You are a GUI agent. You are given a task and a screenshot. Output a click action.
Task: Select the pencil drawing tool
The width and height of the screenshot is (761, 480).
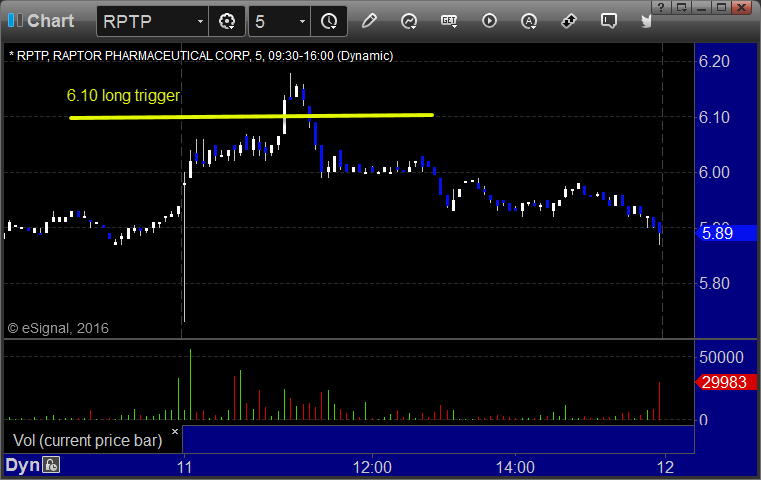pos(369,21)
